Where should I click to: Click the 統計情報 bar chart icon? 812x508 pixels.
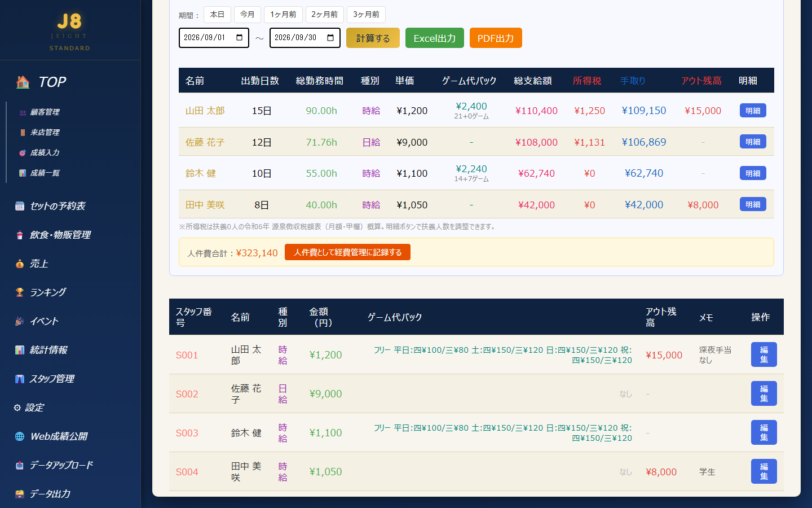(20, 350)
